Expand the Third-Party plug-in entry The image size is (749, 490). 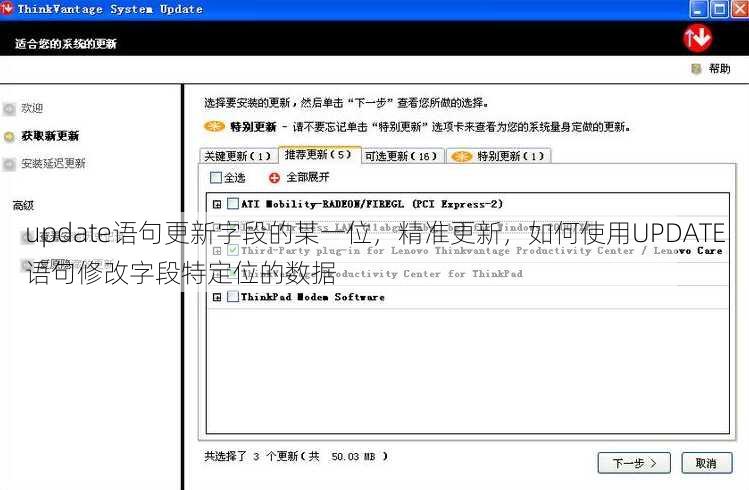pos(217,251)
